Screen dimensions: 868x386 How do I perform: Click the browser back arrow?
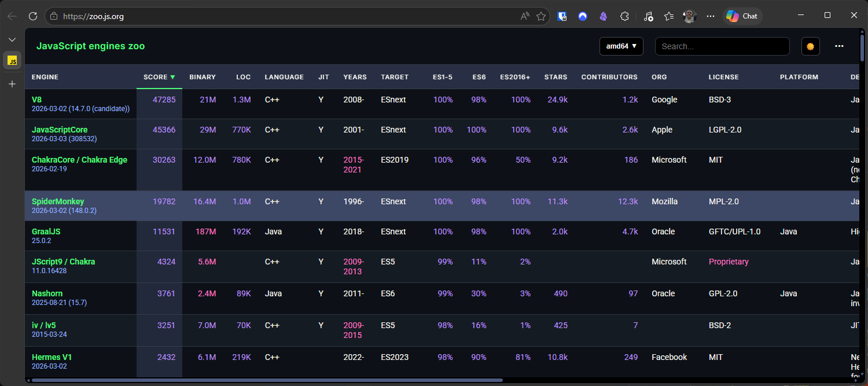click(12, 16)
